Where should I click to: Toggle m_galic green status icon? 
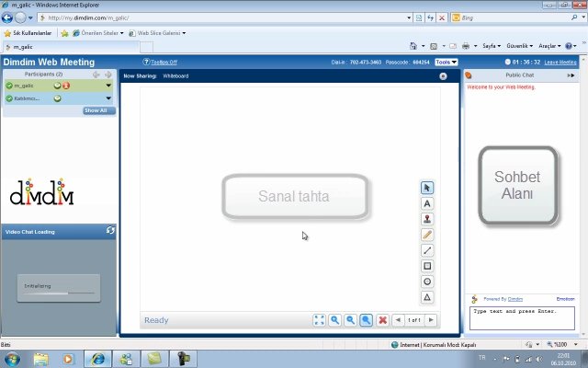[9, 86]
